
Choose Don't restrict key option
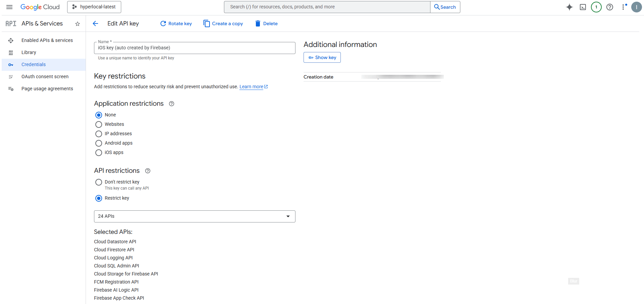[x=99, y=182]
